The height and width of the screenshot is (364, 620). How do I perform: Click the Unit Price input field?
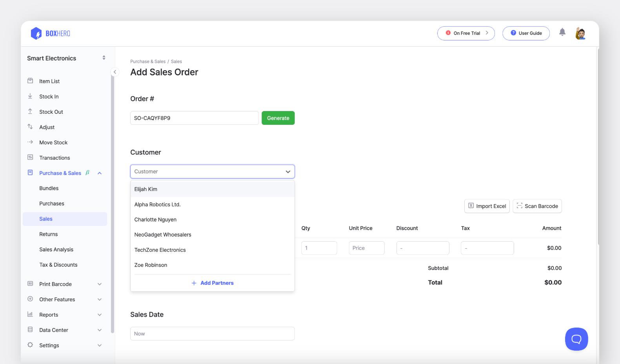pyautogui.click(x=367, y=248)
